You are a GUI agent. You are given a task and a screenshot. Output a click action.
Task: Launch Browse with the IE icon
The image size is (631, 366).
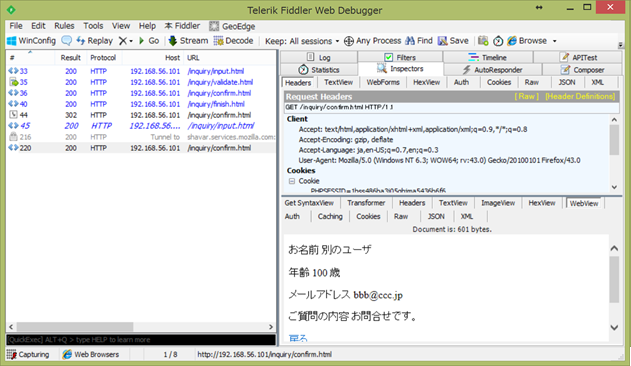[512, 41]
